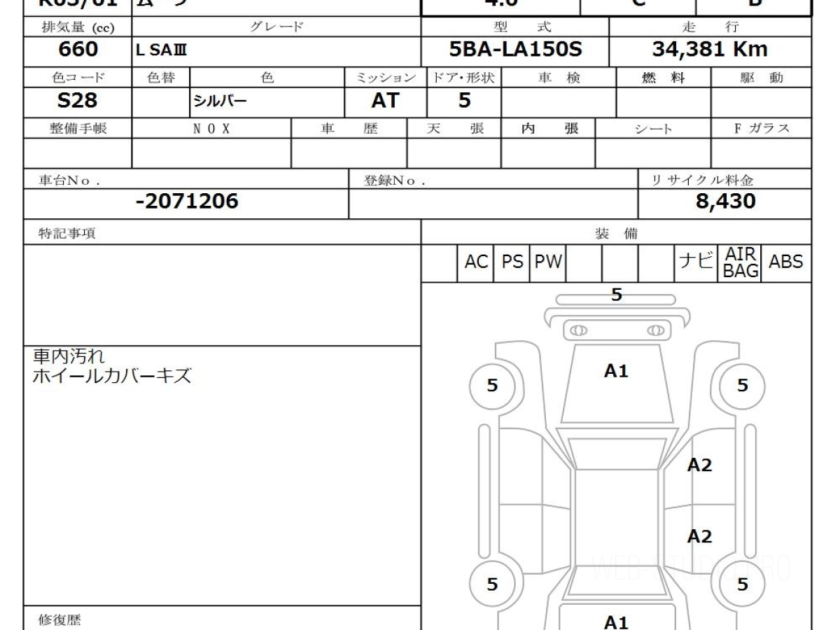Select the A1 mark at the car's rear

pyautogui.click(x=617, y=622)
